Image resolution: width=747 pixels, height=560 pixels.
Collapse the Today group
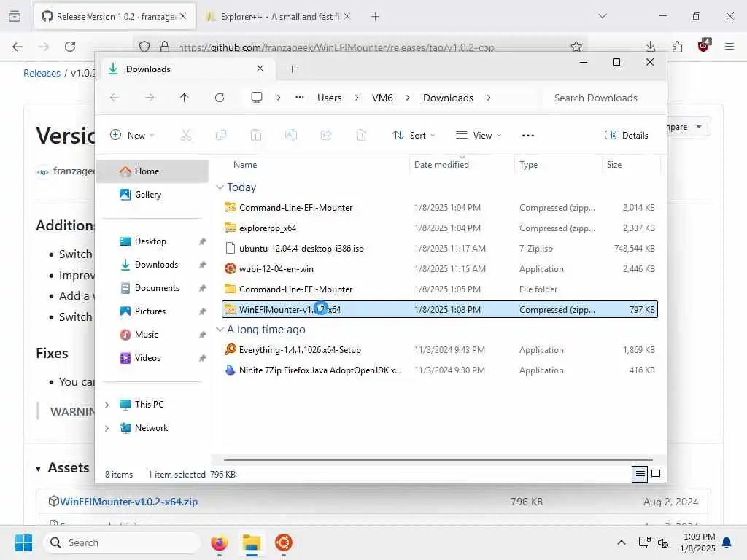click(220, 187)
